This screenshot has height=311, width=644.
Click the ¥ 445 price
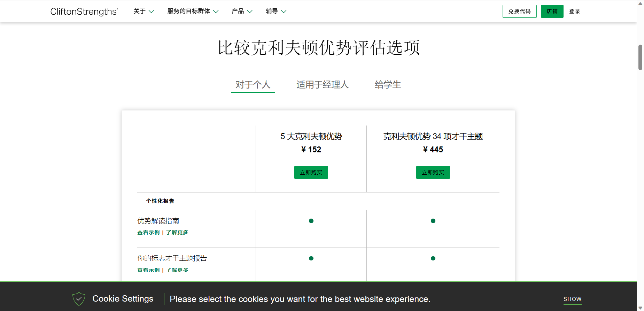(x=433, y=150)
